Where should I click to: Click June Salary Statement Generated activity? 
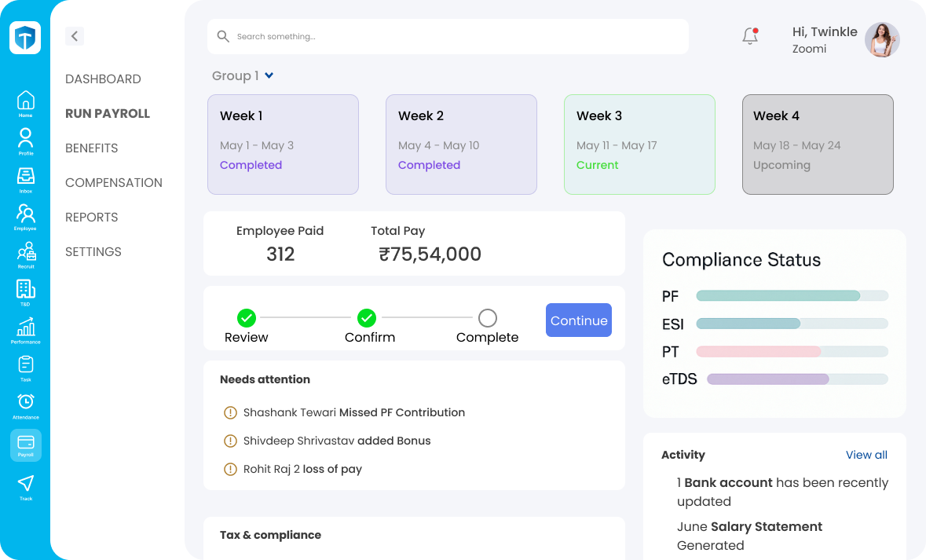click(x=749, y=536)
